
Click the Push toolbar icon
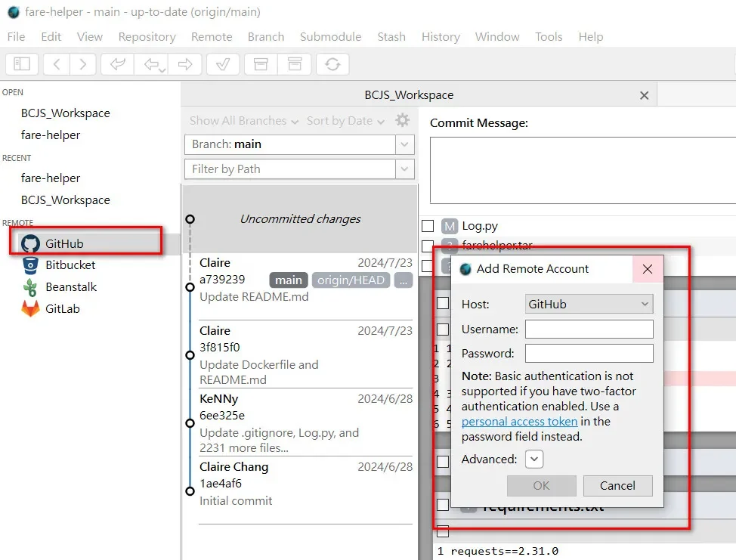coord(185,63)
